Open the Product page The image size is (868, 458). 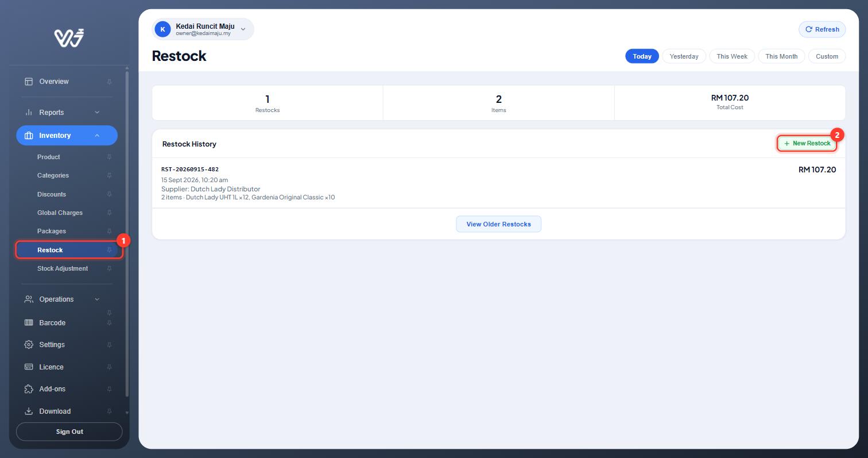49,157
